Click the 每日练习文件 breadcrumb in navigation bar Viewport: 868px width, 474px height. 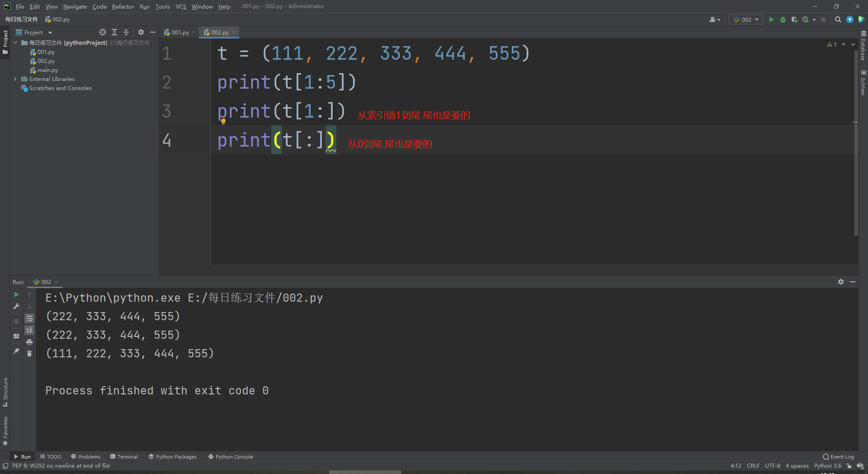pos(21,19)
